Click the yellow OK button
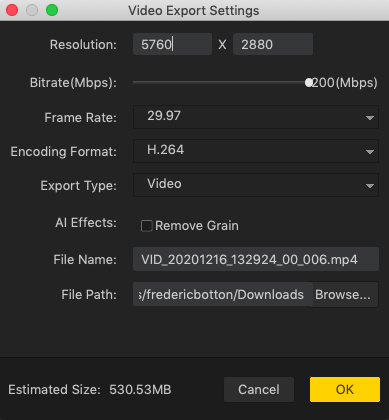The height and width of the screenshot is (420, 389). click(x=345, y=389)
